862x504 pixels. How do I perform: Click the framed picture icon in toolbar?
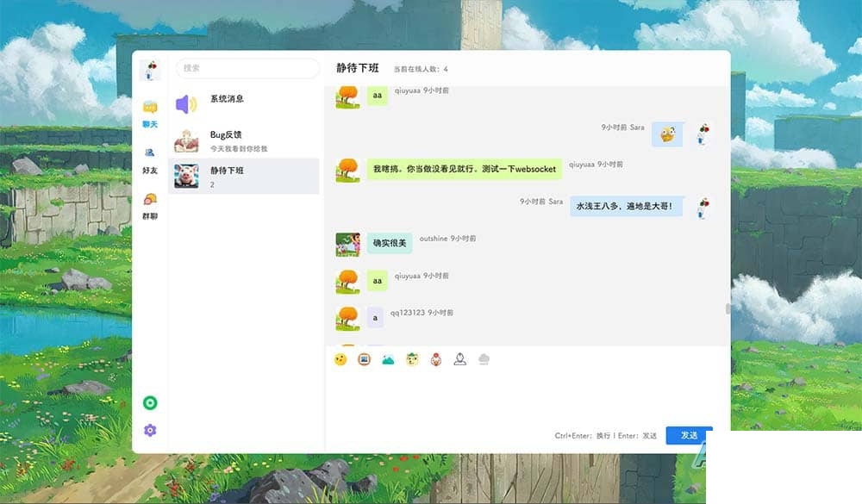pos(364,359)
